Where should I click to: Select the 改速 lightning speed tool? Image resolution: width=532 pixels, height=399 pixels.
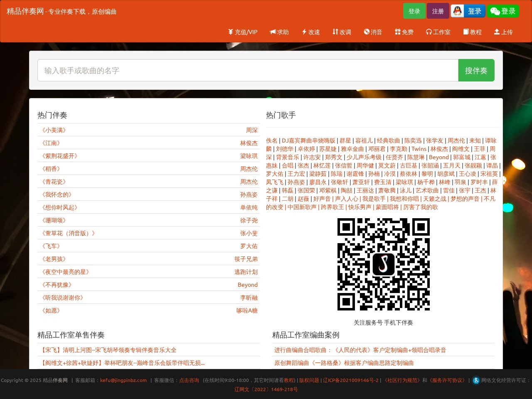pyautogui.click(x=310, y=32)
